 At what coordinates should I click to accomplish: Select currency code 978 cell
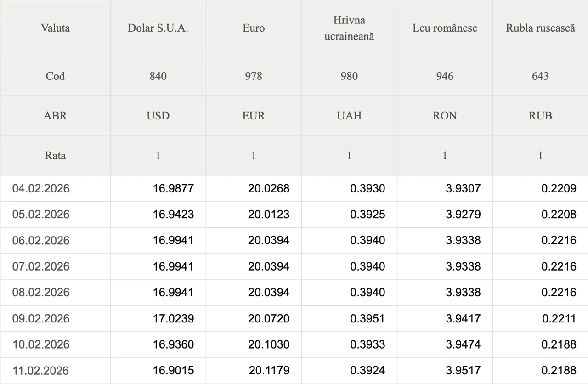254,76
